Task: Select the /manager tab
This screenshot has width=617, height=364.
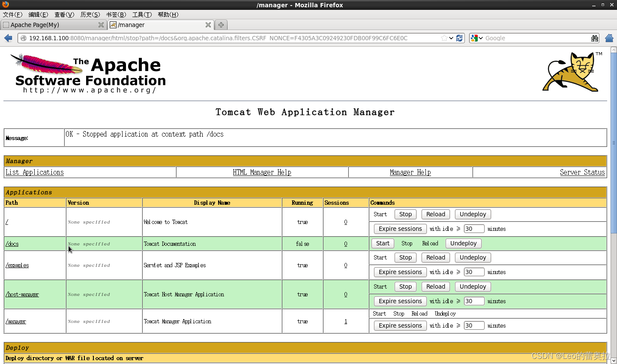Action: pos(161,25)
